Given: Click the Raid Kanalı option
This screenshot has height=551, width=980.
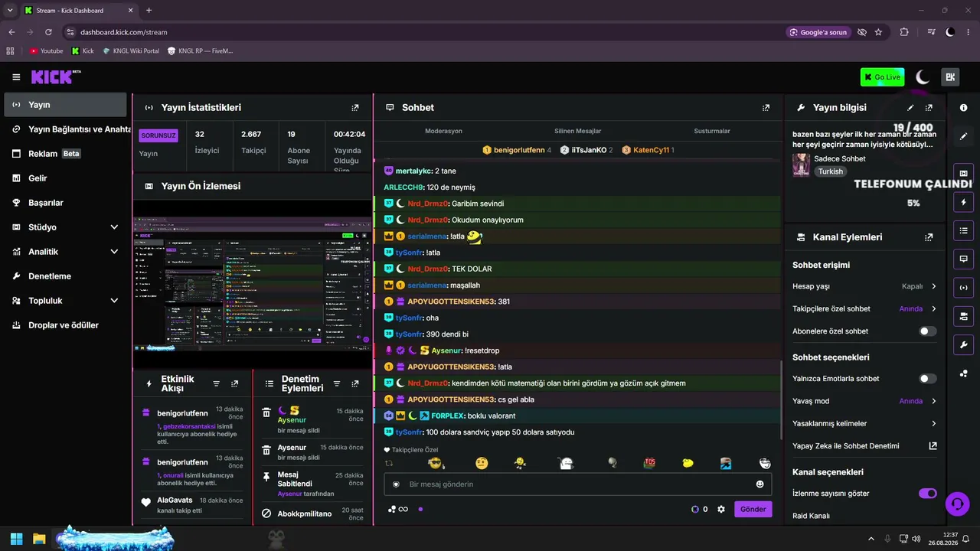Looking at the screenshot, I should click(x=812, y=516).
